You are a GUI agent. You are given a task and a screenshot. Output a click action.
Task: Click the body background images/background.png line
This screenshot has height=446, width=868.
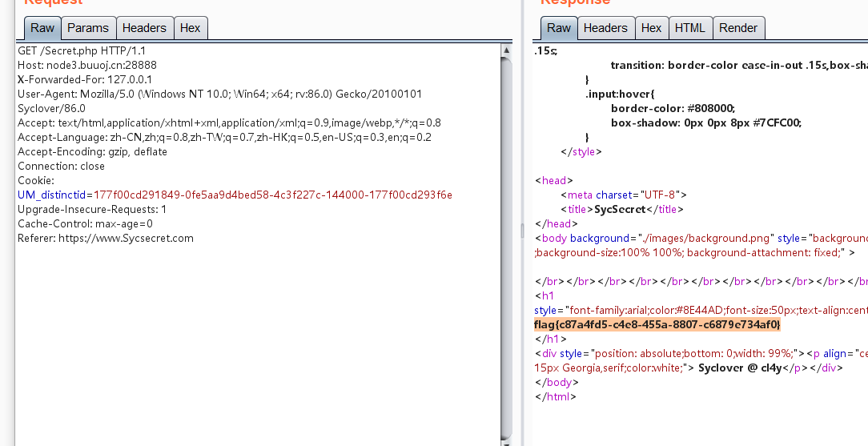point(701,238)
